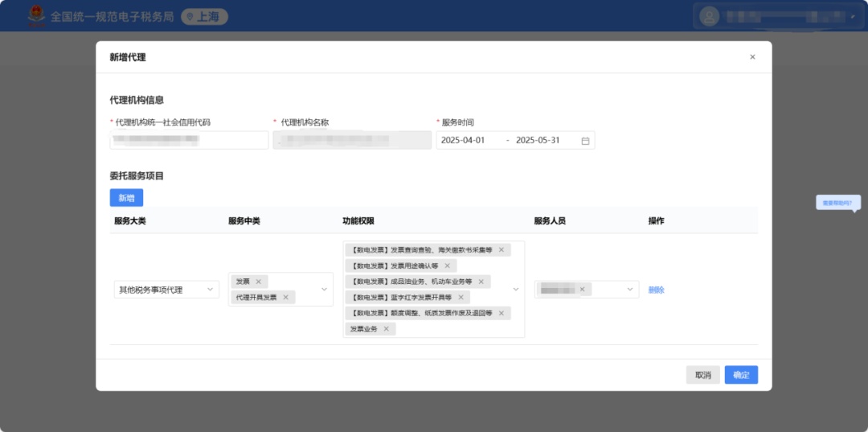Screen dimensions: 868x432
Task: Remove the 发票用途确认等 permission tag
Action: pos(447,265)
